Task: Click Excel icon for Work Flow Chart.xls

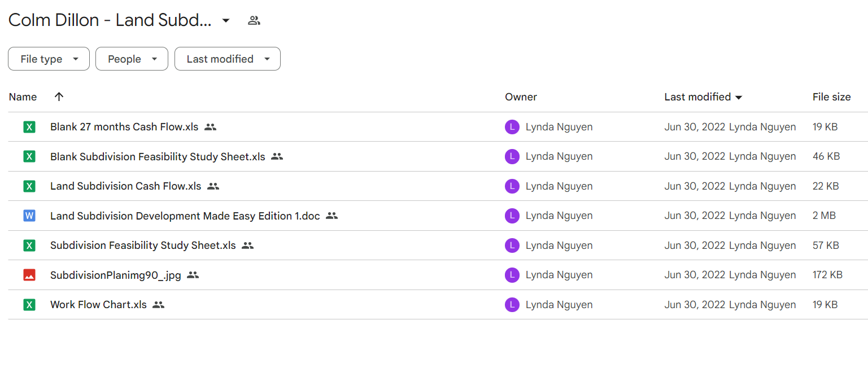Action: point(29,305)
